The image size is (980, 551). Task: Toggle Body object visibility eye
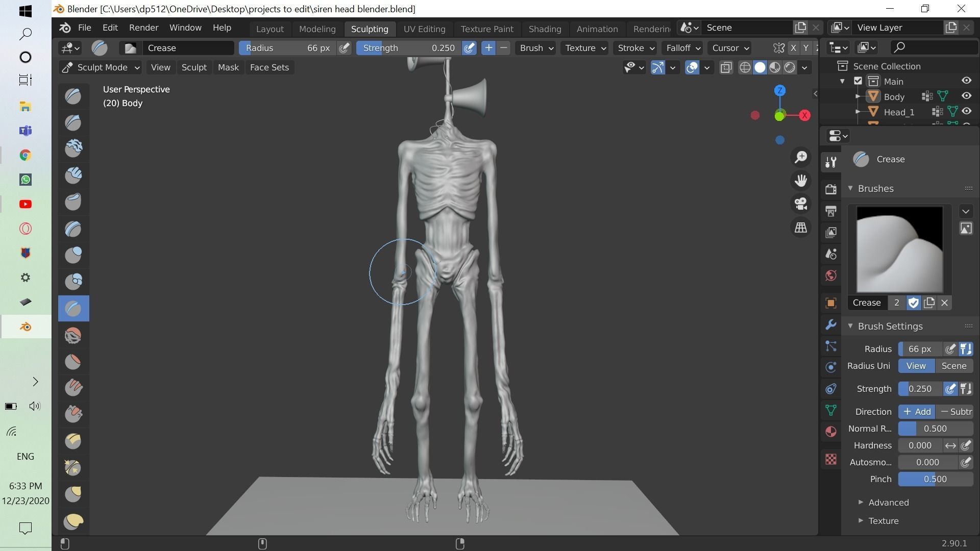pyautogui.click(x=967, y=96)
